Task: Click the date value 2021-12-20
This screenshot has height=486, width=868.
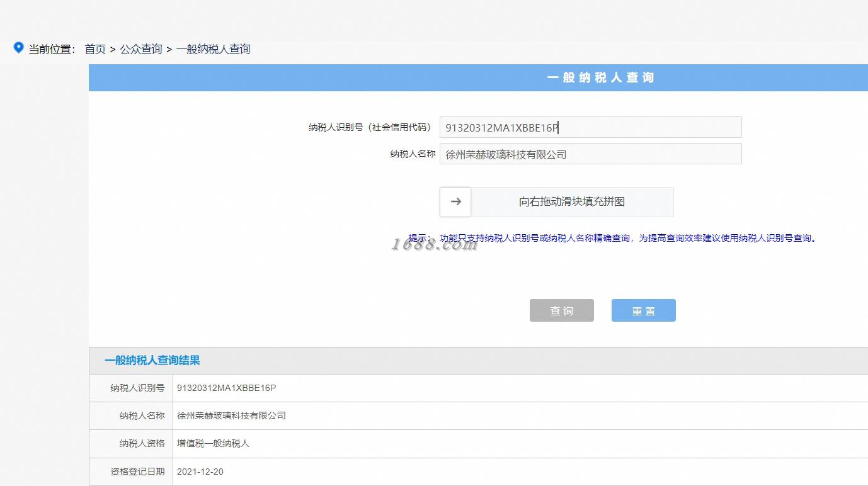Action: point(200,472)
